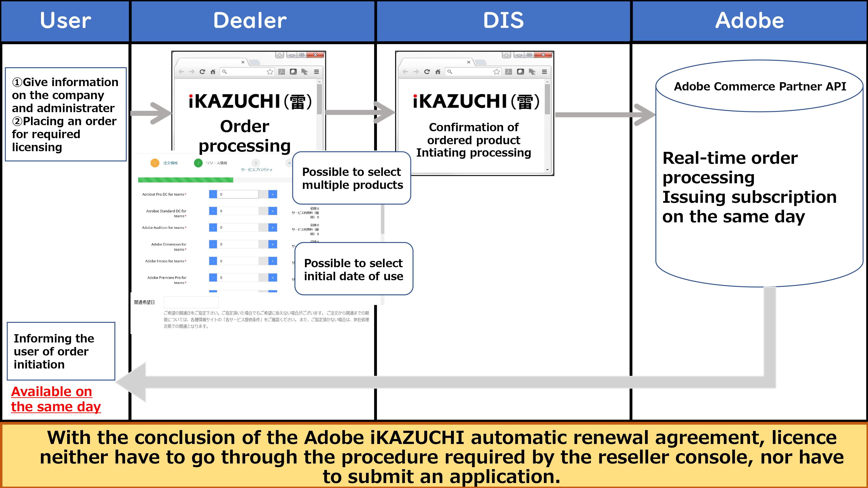
Task: Click scroll-up arrow in Dealer browser page
Action: tap(319, 82)
